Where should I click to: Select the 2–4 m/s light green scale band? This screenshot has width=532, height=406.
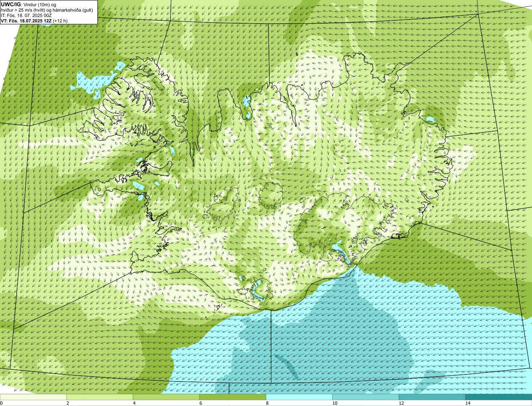100,397
